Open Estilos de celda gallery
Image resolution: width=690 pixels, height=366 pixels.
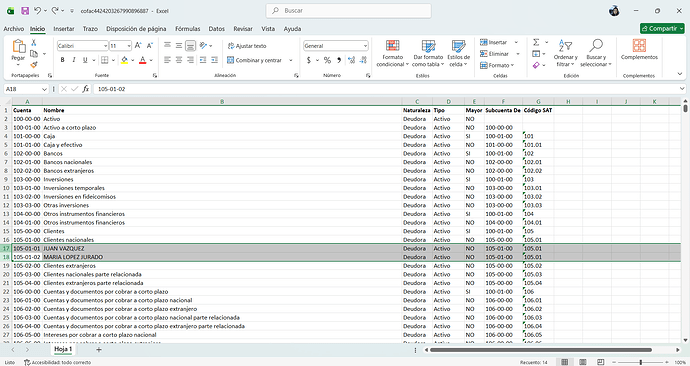click(459, 53)
